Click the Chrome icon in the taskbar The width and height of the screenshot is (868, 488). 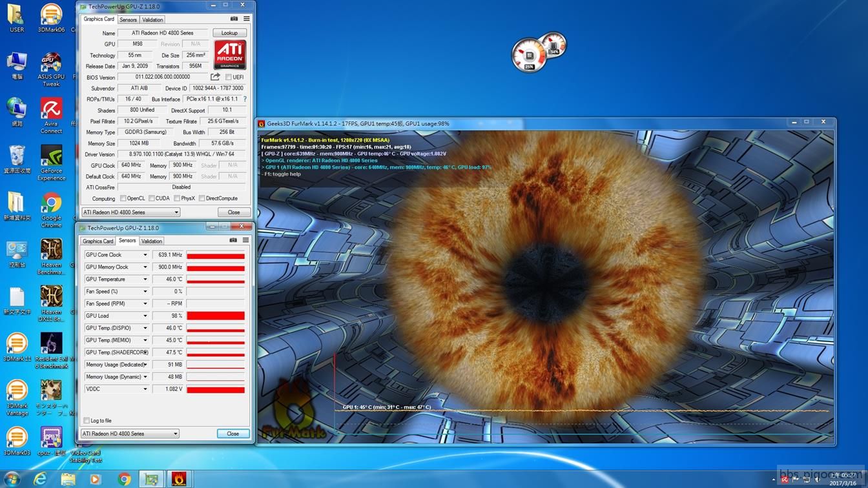124,478
